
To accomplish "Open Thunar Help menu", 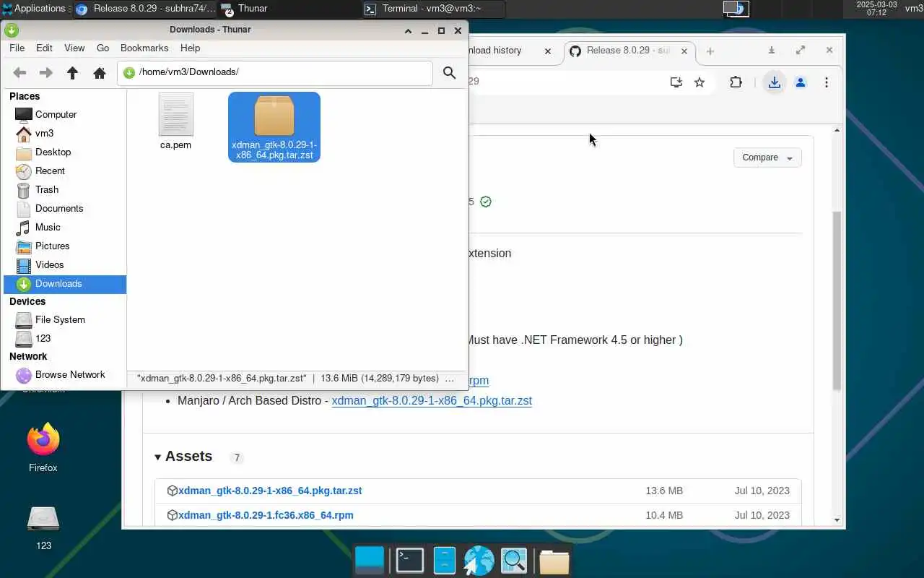I will tap(190, 48).
